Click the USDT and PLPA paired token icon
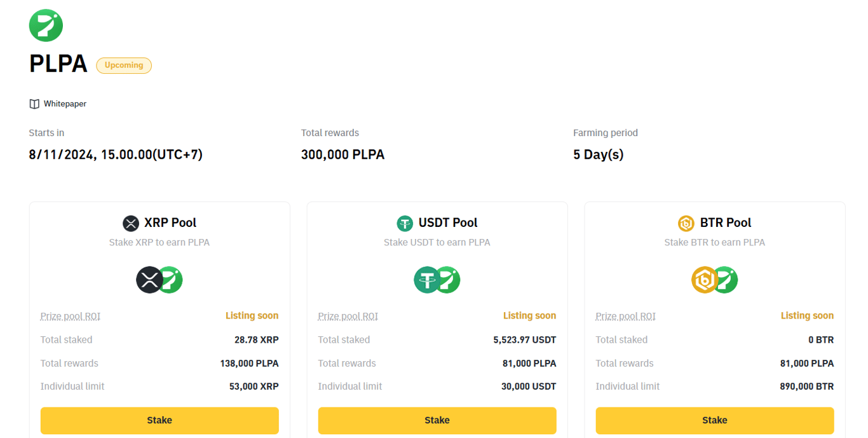 tap(437, 280)
